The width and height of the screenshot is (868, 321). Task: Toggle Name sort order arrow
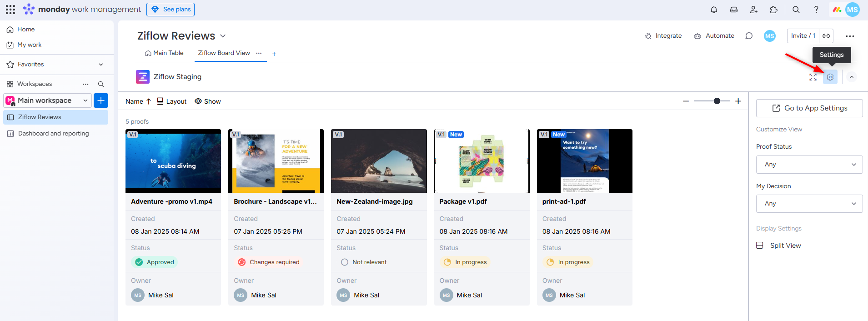coord(148,101)
